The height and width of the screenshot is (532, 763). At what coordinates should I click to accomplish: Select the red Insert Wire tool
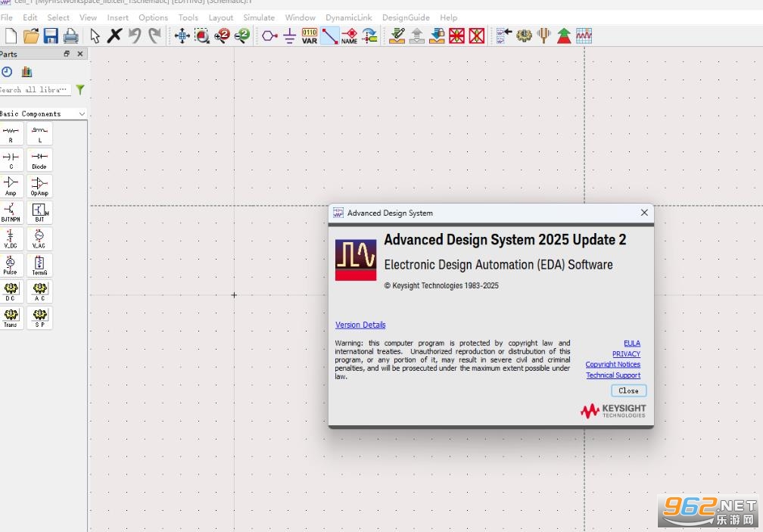coord(329,36)
